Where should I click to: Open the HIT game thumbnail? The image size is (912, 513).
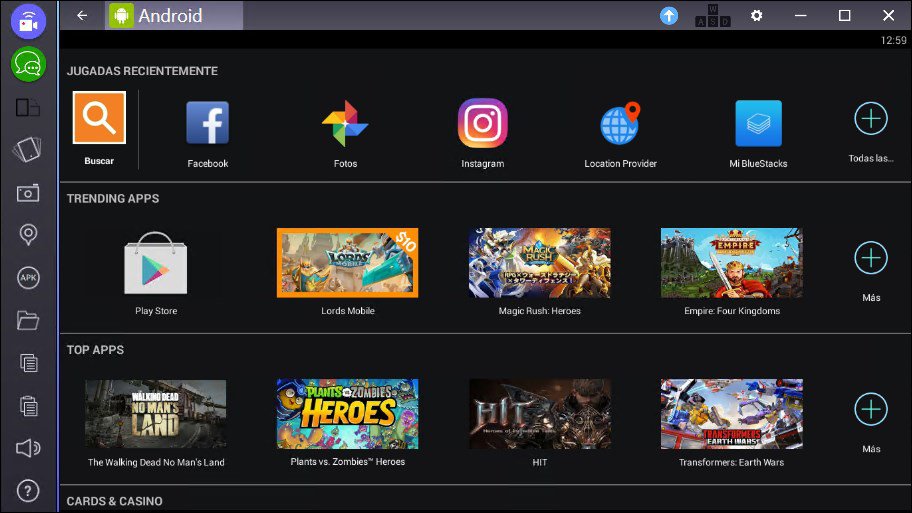pos(540,414)
